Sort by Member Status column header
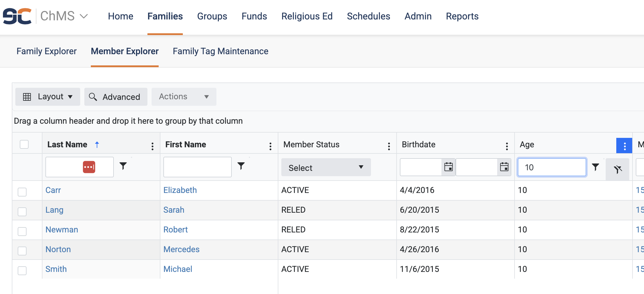The height and width of the screenshot is (294, 644). 311,144
